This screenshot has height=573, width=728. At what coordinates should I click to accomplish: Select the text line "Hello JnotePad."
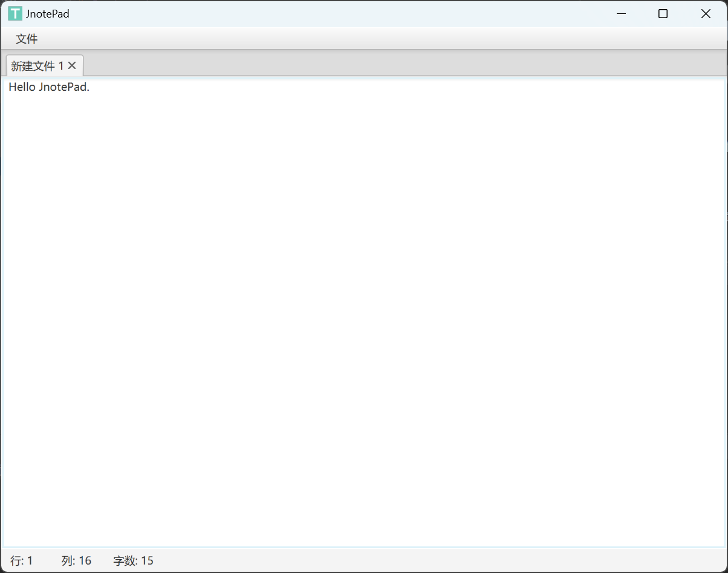point(48,87)
